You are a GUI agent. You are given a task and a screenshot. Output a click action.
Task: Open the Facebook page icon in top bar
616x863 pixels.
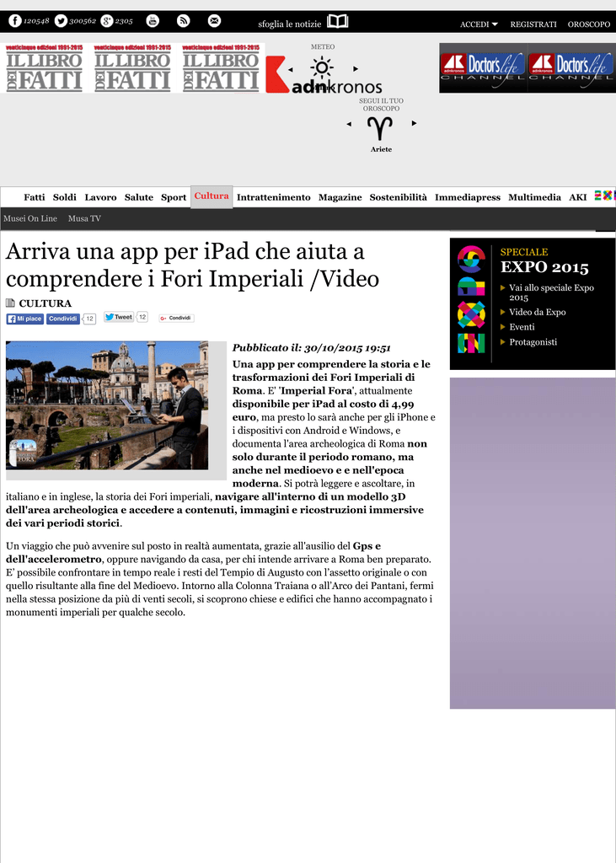[15, 21]
